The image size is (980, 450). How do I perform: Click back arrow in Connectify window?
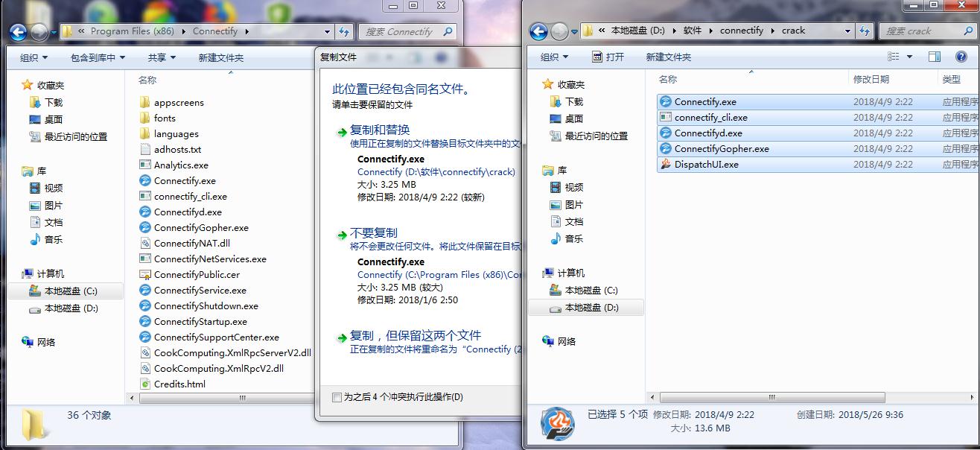point(19,32)
